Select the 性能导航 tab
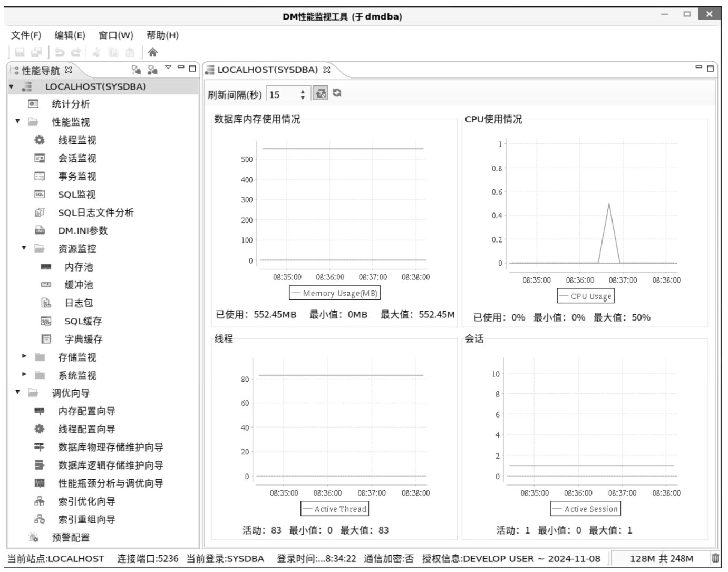 41,70
